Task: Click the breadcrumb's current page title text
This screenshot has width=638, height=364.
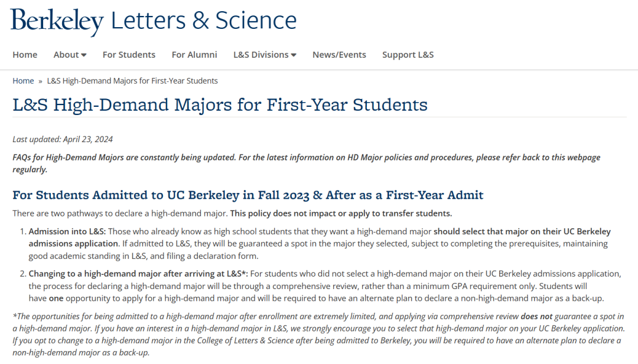Action: coord(132,80)
